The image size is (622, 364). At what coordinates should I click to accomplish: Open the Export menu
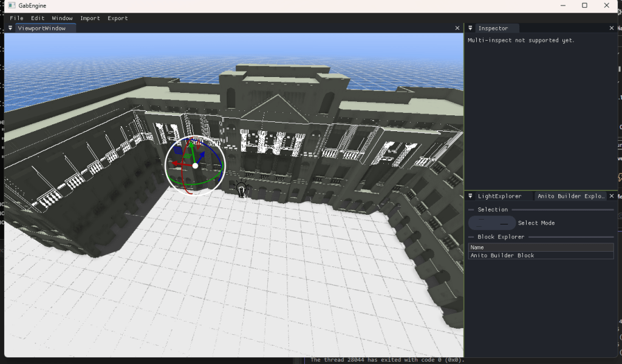pos(118,18)
